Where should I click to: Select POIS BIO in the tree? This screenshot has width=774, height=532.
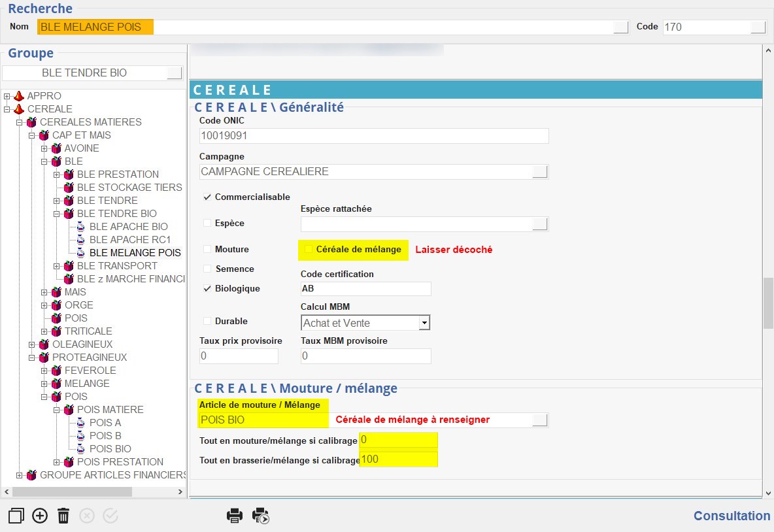click(110, 449)
